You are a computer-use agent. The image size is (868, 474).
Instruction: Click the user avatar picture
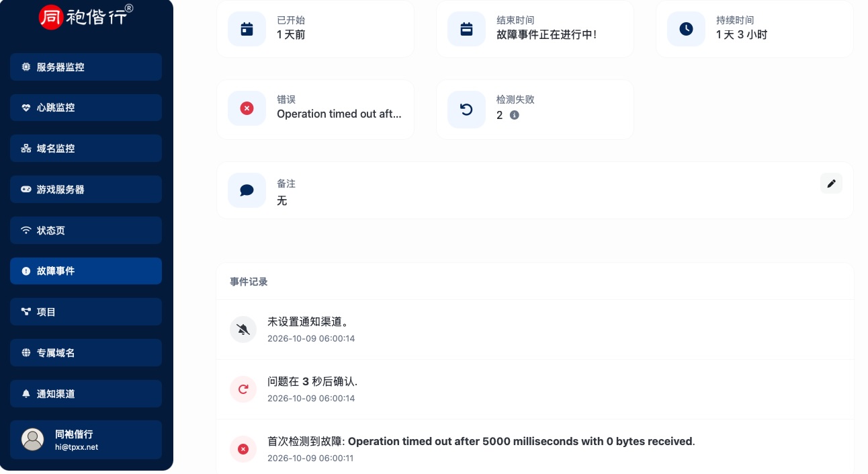33,440
